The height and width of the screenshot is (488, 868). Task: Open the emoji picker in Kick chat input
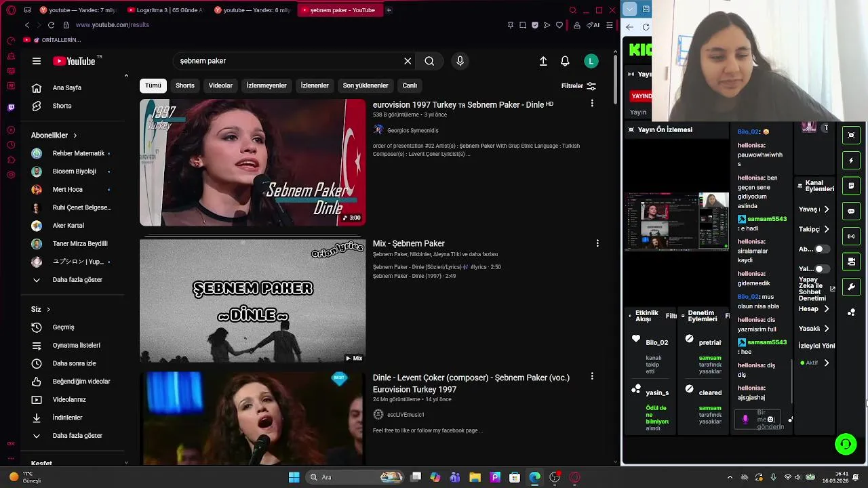(770, 420)
